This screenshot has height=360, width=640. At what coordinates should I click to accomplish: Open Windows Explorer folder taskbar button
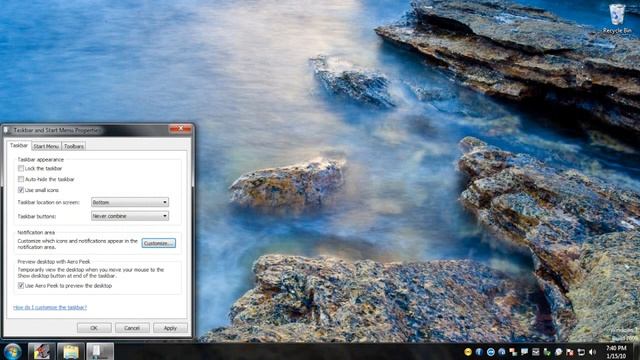click(71, 351)
